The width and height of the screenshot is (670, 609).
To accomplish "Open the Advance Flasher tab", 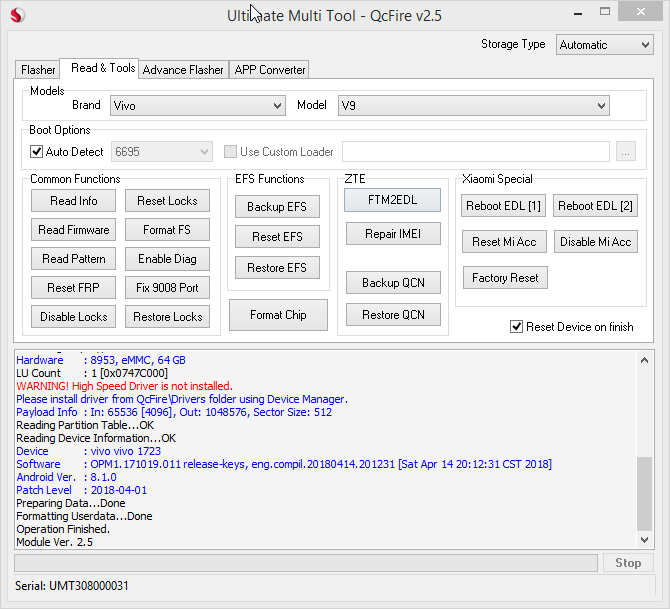I will click(x=183, y=70).
